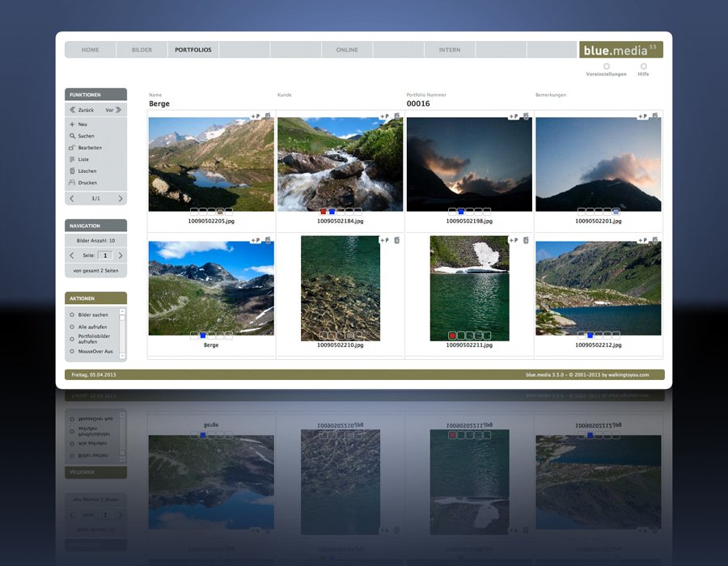Click trash icon on the Berge image
The width and height of the screenshot is (728, 566).
click(x=268, y=240)
